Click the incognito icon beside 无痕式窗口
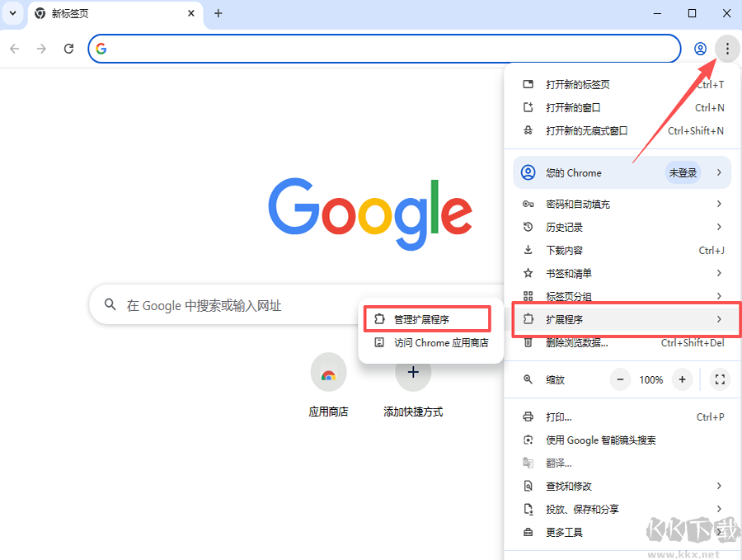 tap(528, 130)
